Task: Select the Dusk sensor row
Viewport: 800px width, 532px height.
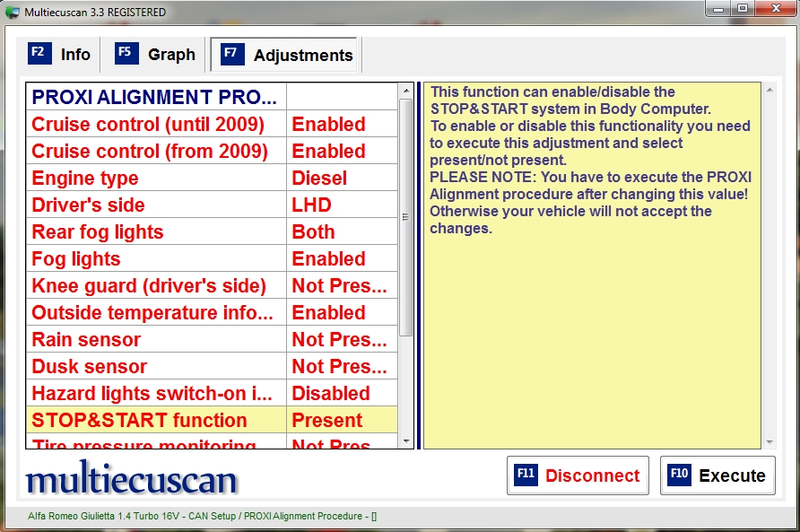Action: pyautogui.click(x=212, y=366)
